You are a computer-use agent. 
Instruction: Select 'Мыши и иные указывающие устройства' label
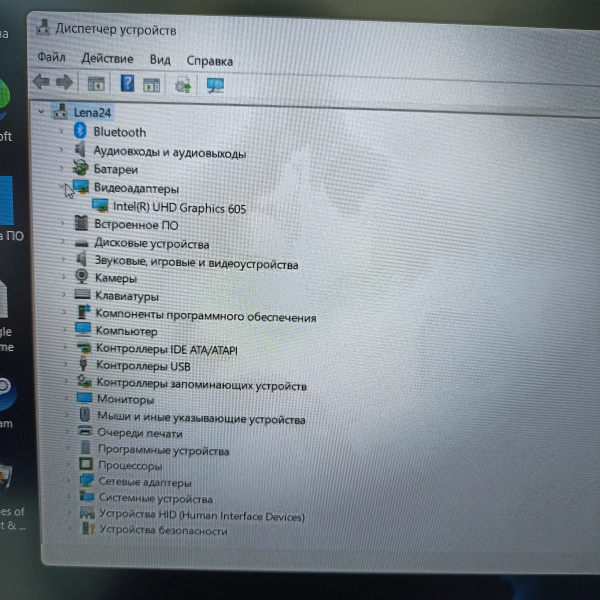(201, 417)
